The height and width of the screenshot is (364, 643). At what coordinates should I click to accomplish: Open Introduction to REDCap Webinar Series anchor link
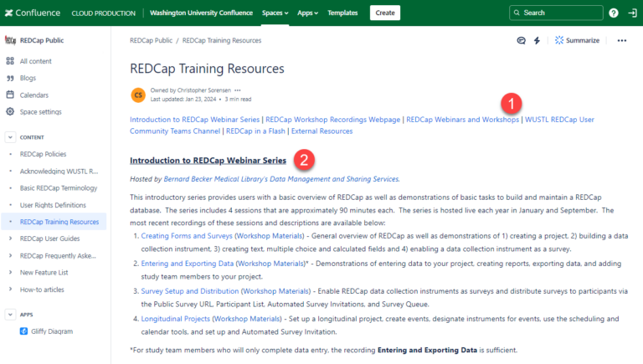195,120
